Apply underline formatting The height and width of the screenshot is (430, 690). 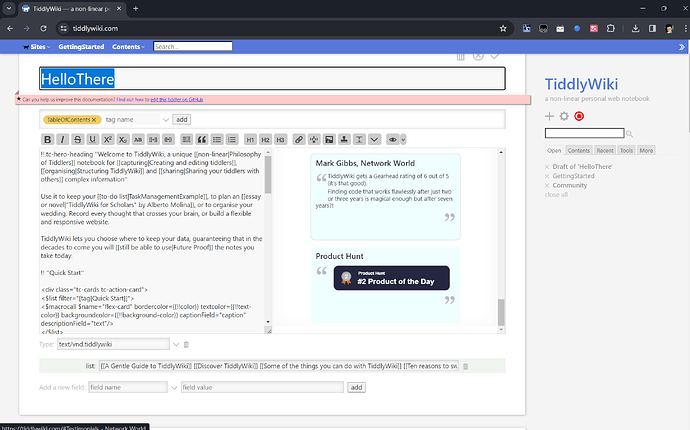[92, 140]
